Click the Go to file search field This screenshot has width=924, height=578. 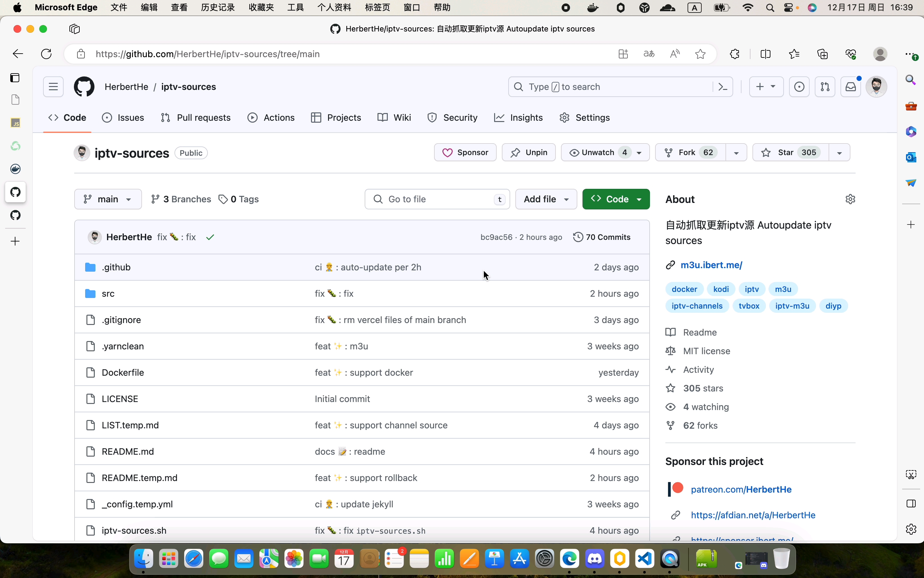[x=437, y=199]
